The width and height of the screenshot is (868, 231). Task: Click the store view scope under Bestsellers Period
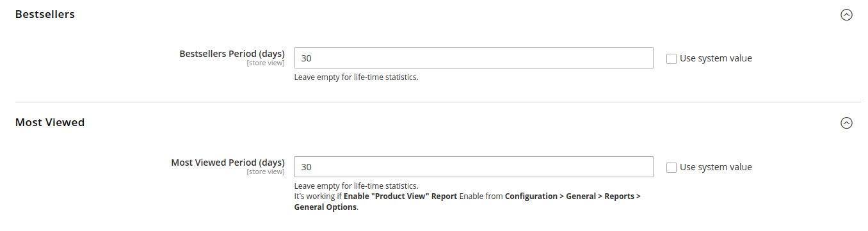(266, 63)
